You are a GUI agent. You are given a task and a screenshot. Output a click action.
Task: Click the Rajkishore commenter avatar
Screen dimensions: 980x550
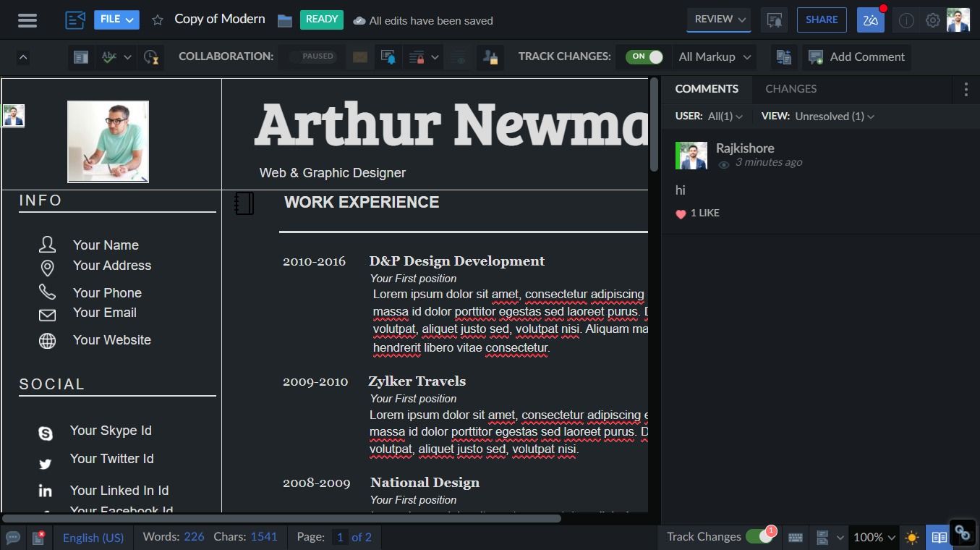tap(691, 156)
